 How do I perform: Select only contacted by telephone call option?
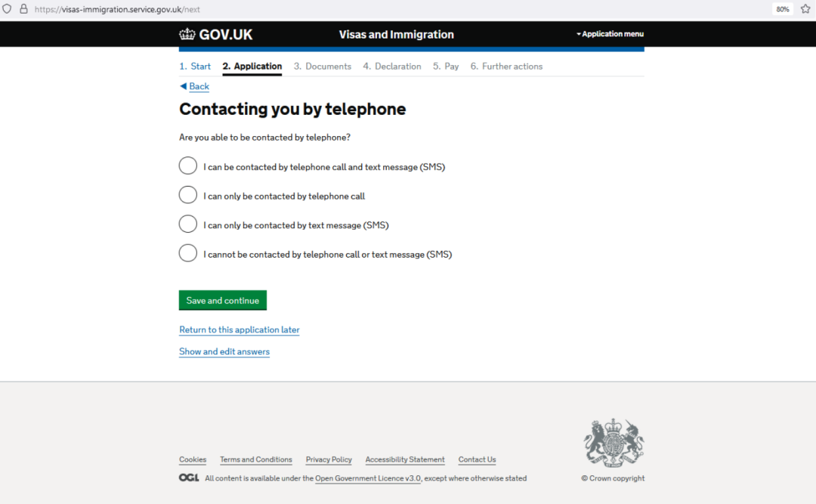coord(188,195)
